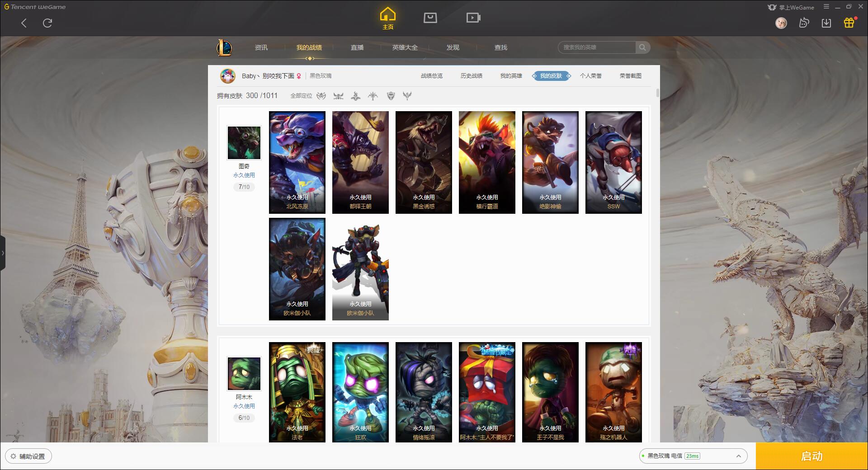Image resolution: width=868 pixels, height=470 pixels.
Task: Open the 掌上WeGame mobile link
Action: (791, 7)
